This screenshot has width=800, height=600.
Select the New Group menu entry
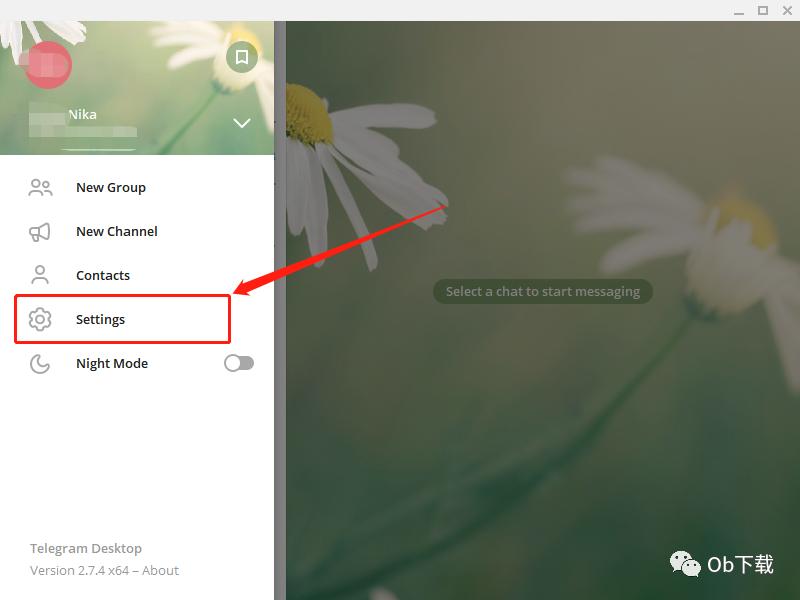pyautogui.click(x=137, y=188)
